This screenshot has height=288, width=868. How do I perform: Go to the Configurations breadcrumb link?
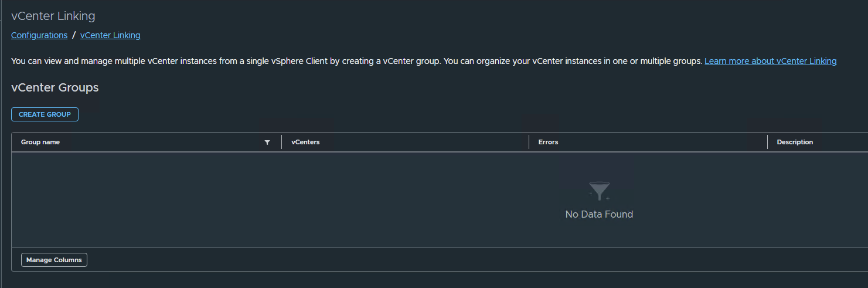click(39, 35)
